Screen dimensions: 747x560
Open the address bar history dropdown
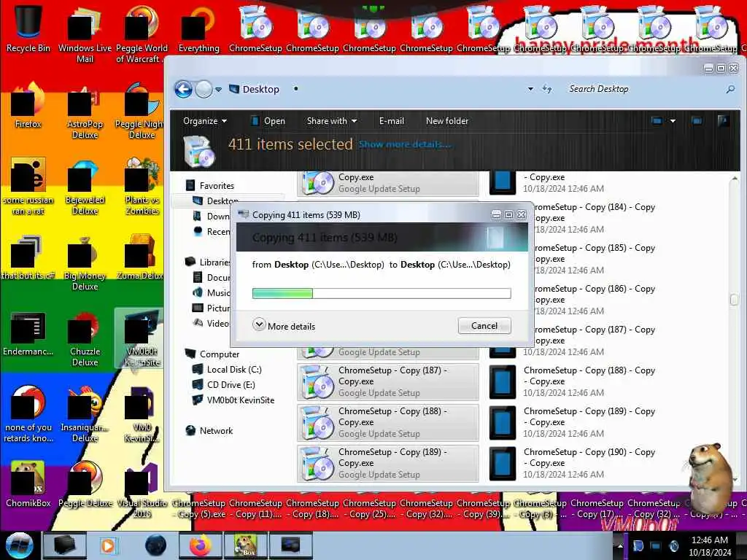point(530,89)
